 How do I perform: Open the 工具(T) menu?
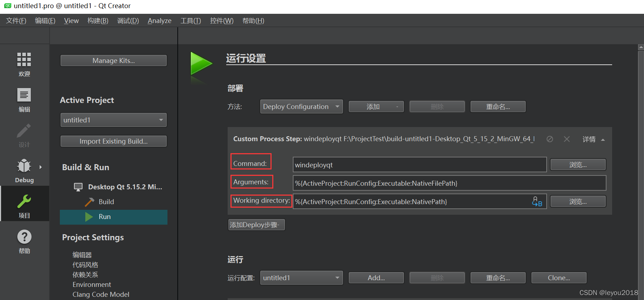pyautogui.click(x=190, y=21)
